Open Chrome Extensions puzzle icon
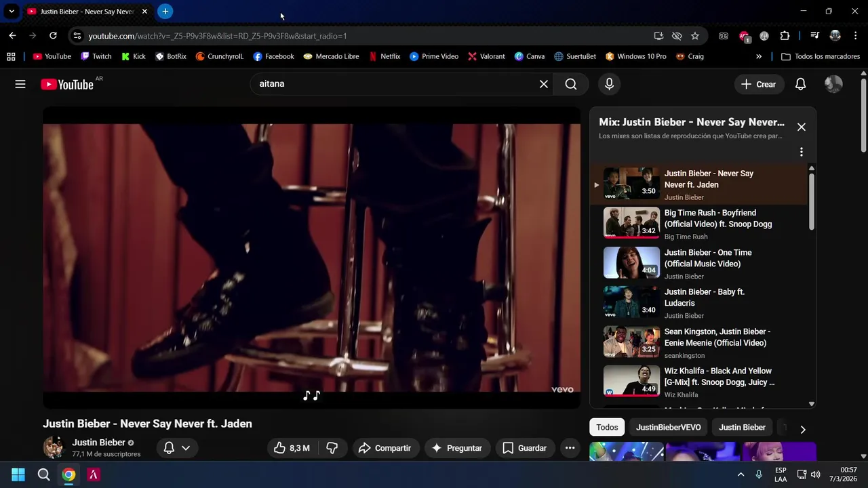The image size is (868, 488). (785, 36)
